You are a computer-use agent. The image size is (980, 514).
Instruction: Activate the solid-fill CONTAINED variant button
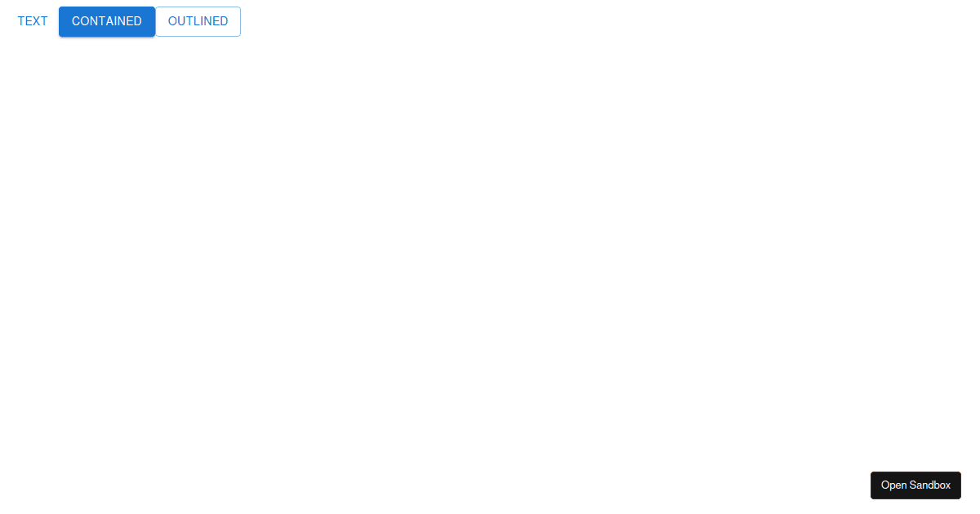(107, 21)
